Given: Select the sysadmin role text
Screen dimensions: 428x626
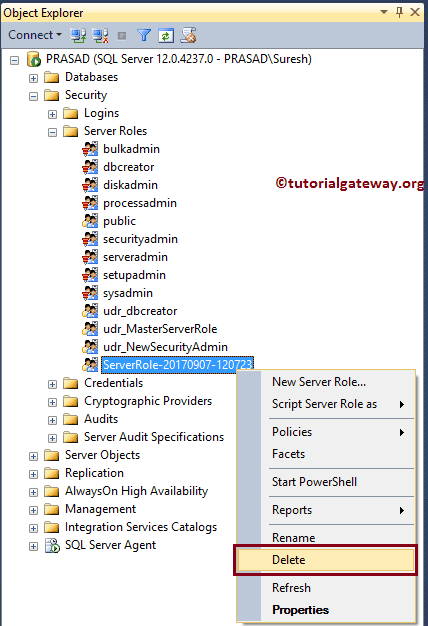Looking at the screenshot, I should pos(128,293).
